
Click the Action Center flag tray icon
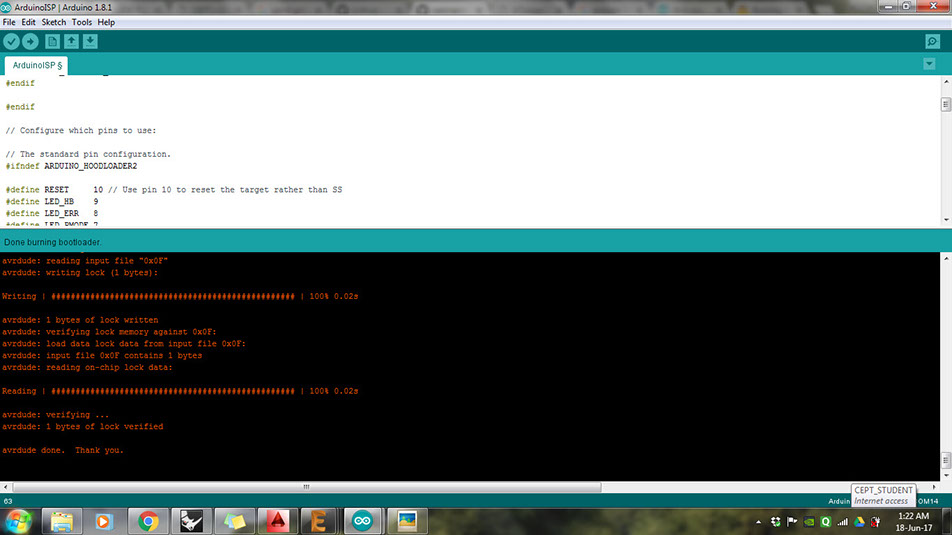(x=792, y=522)
